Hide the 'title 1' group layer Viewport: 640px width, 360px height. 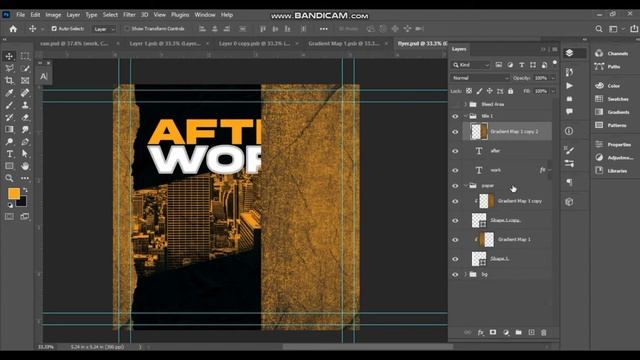pyautogui.click(x=455, y=116)
